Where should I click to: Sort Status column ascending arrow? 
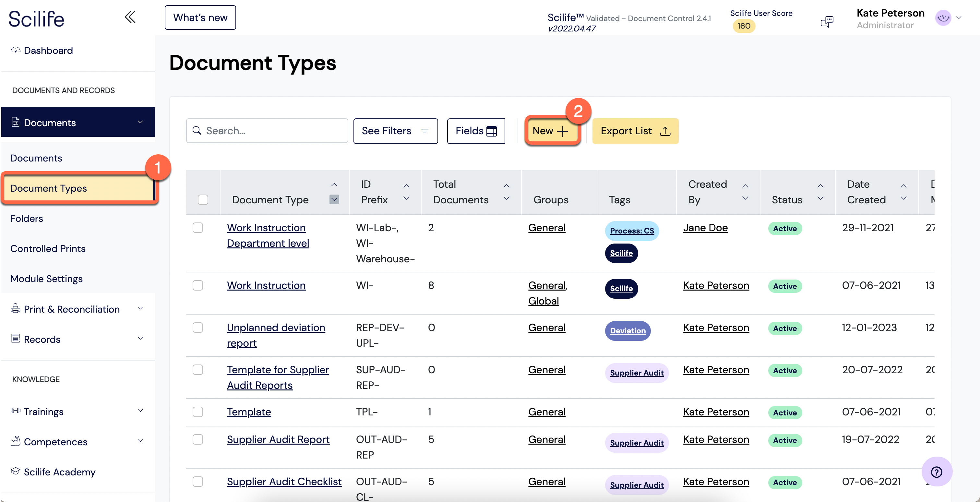click(x=820, y=186)
